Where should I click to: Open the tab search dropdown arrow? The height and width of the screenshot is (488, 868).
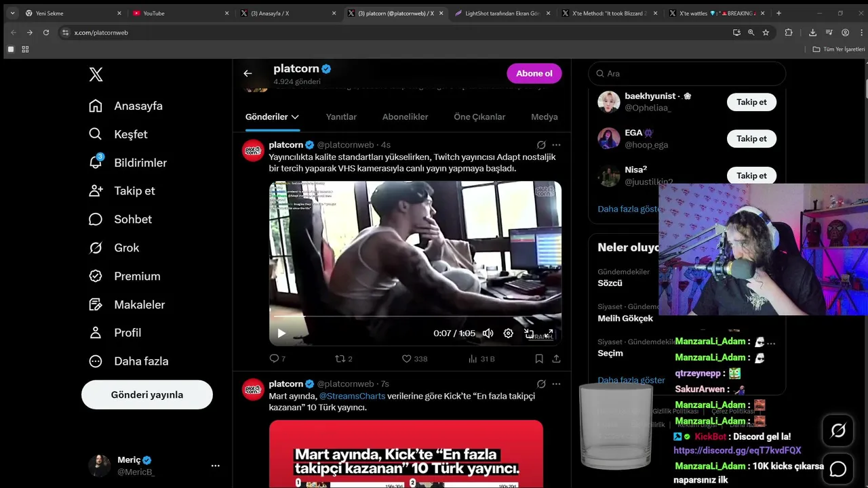tap(12, 13)
